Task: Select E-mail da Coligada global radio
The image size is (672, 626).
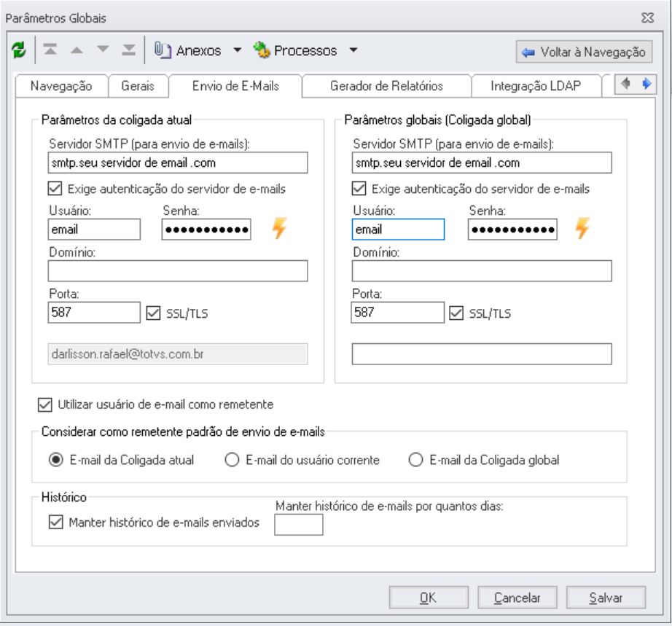Action: click(415, 460)
